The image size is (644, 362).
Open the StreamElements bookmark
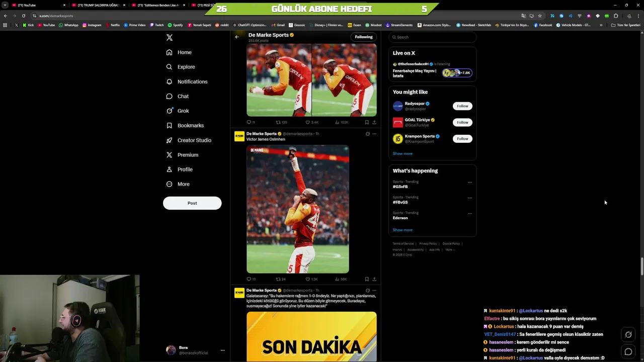tap(399, 25)
